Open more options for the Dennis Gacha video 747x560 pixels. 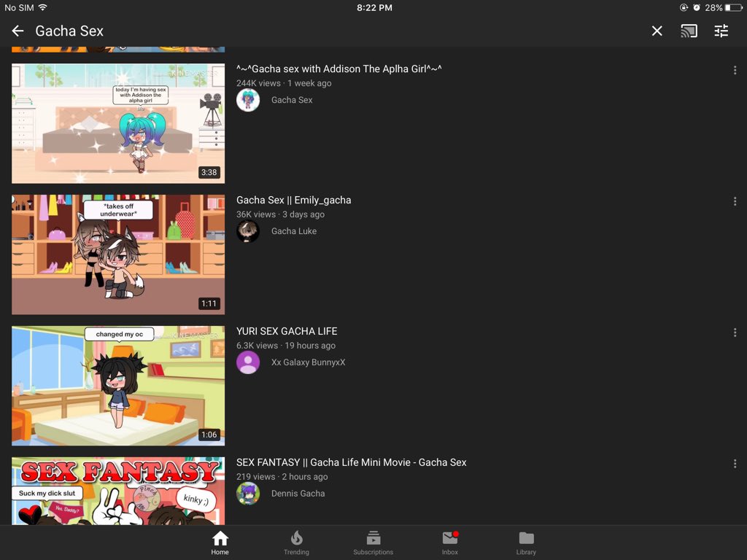click(x=735, y=463)
